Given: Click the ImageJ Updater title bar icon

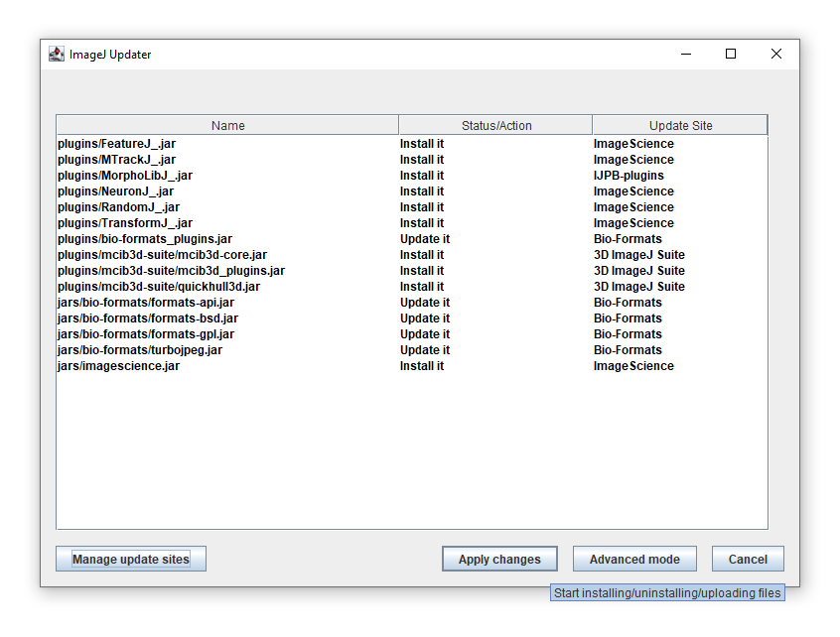Looking at the screenshot, I should pos(57,54).
